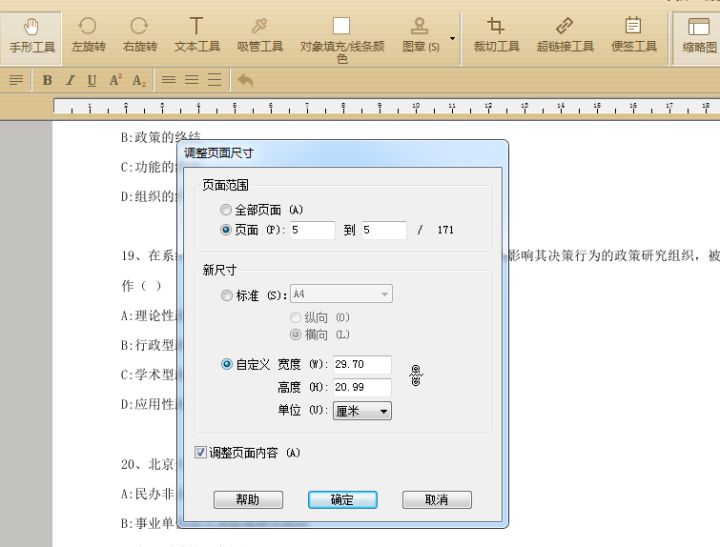This screenshot has height=547, width=720.
Task: Set medium line spacing icon
Action: 191,80
